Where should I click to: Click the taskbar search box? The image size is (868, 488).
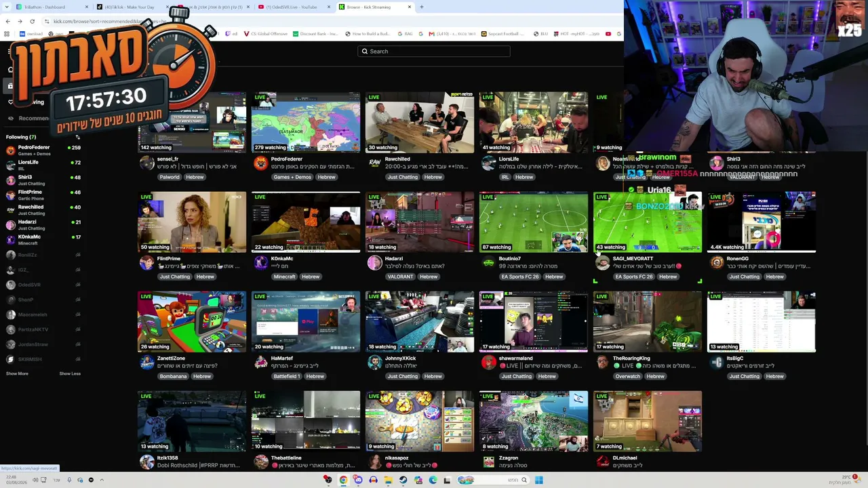pyautogui.click(x=493, y=480)
